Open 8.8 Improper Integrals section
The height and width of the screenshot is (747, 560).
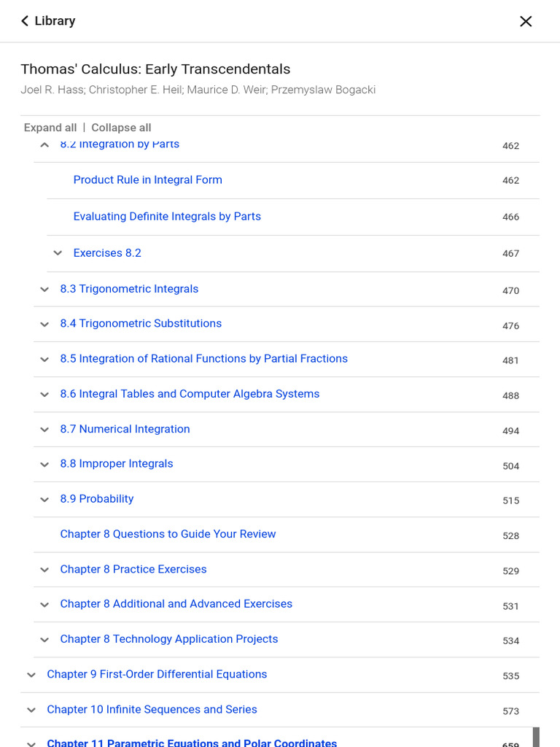[117, 464]
